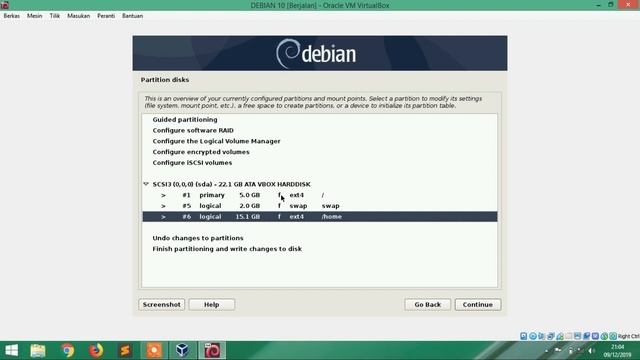Open the Masukan menu
Screen dimensions: 640x360
coord(78,16)
